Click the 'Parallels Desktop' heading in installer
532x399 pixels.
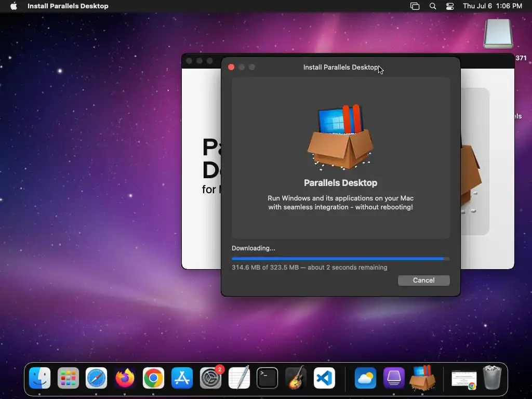click(340, 183)
